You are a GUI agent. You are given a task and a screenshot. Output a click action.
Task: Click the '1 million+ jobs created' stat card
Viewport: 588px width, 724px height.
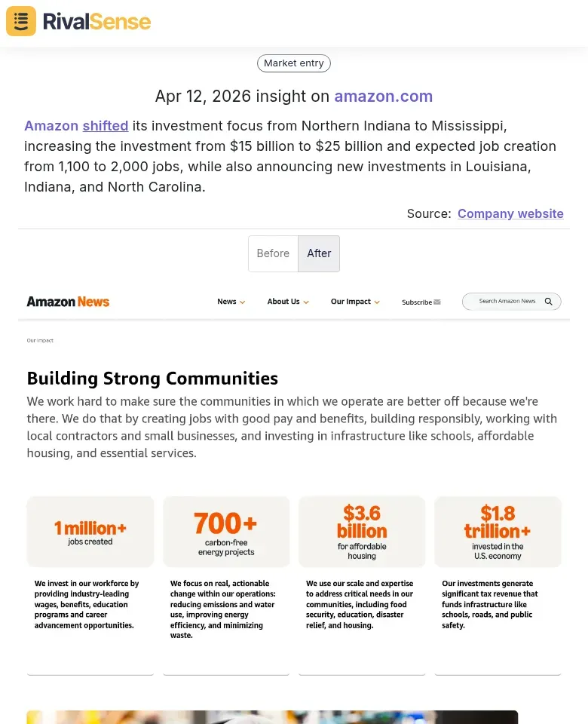[90, 531]
